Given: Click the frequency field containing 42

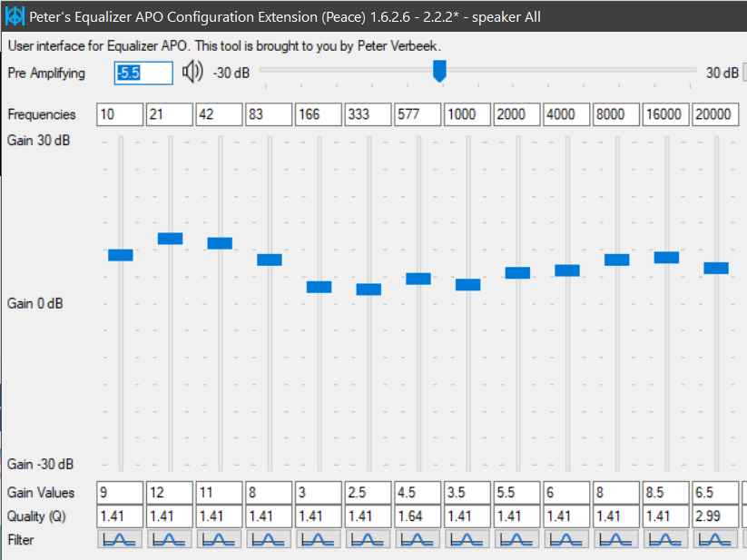Looking at the screenshot, I should click(219, 114).
